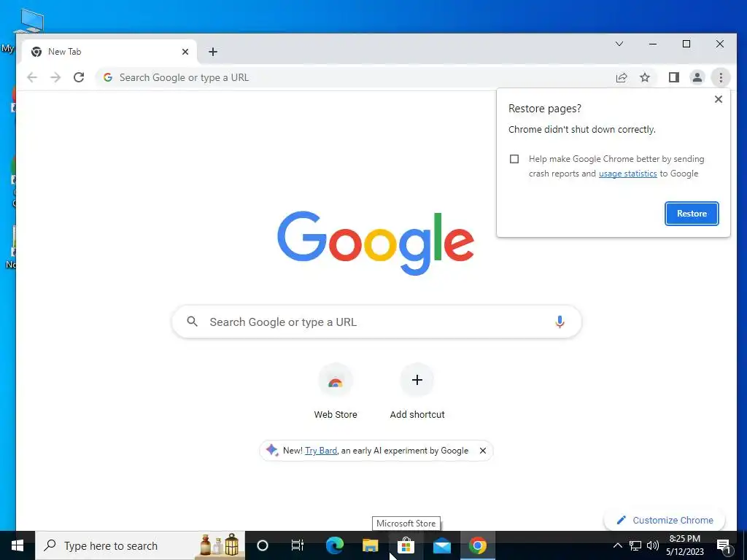The width and height of the screenshot is (747, 560).
Task: Dismiss the Bard promo banner
Action: click(x=483, y=451)
